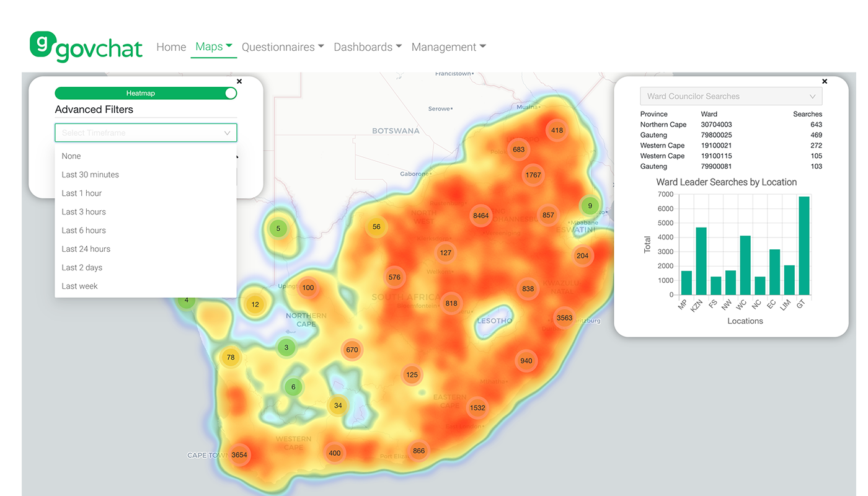Open the 670 cluster marker
Image resolution: width=868 pixels, height=496 pixels.
352,350
